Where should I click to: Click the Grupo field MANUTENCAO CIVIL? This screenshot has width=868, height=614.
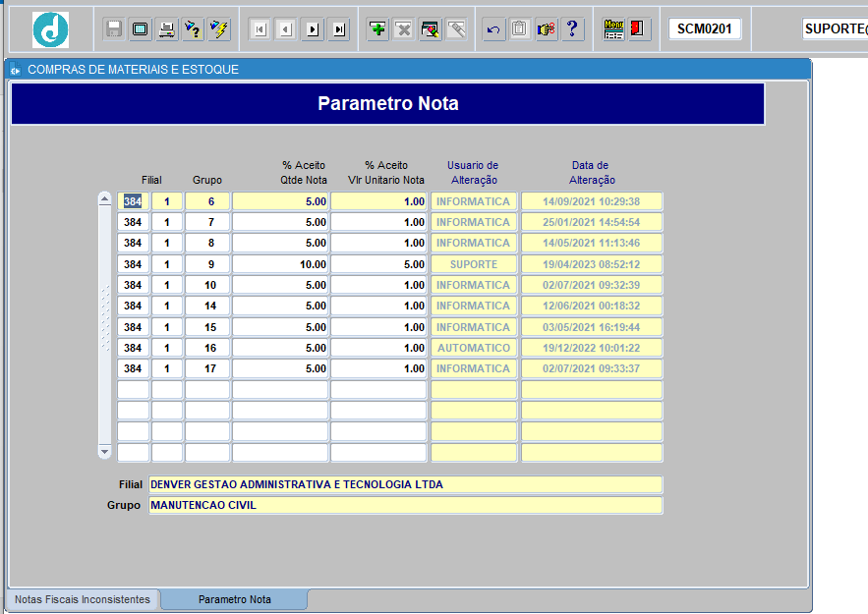pos(405,505)
